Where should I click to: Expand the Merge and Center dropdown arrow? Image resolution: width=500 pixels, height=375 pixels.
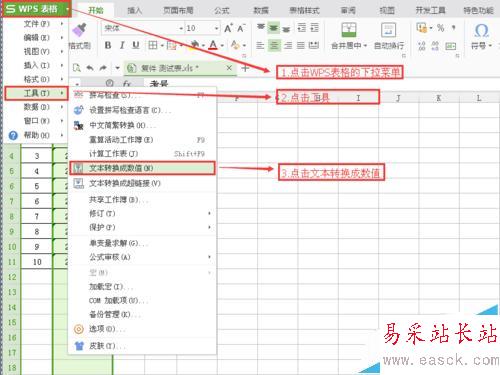[x=365, y=46]
